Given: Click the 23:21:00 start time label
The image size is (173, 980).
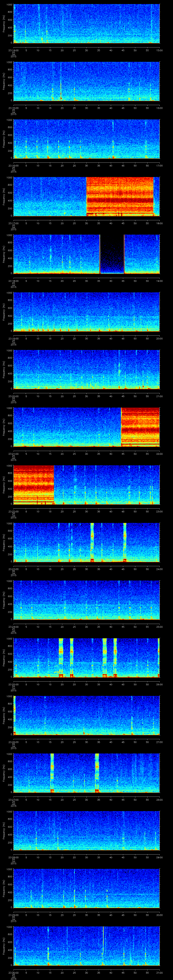Looking at the screenshot, I should pos(13,454).
